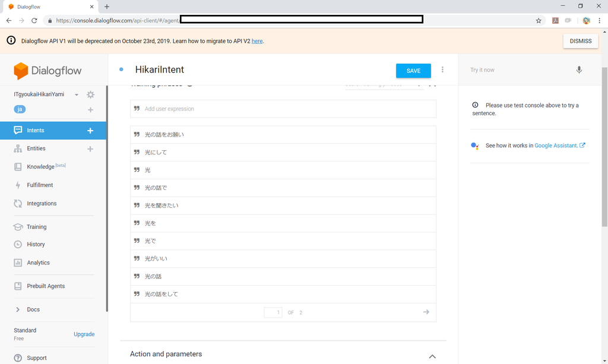Open Analytics section
608x364 pixels.
point(38,263)
